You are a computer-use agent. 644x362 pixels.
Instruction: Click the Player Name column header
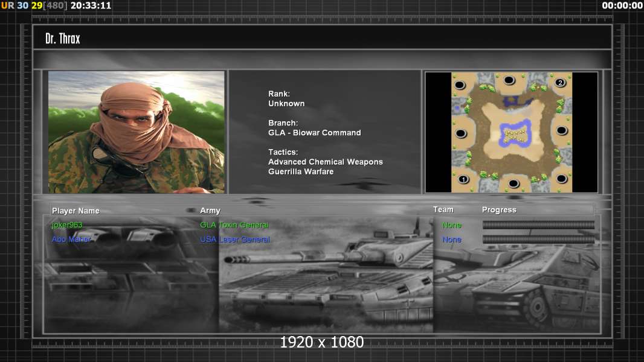pos(76,211)
